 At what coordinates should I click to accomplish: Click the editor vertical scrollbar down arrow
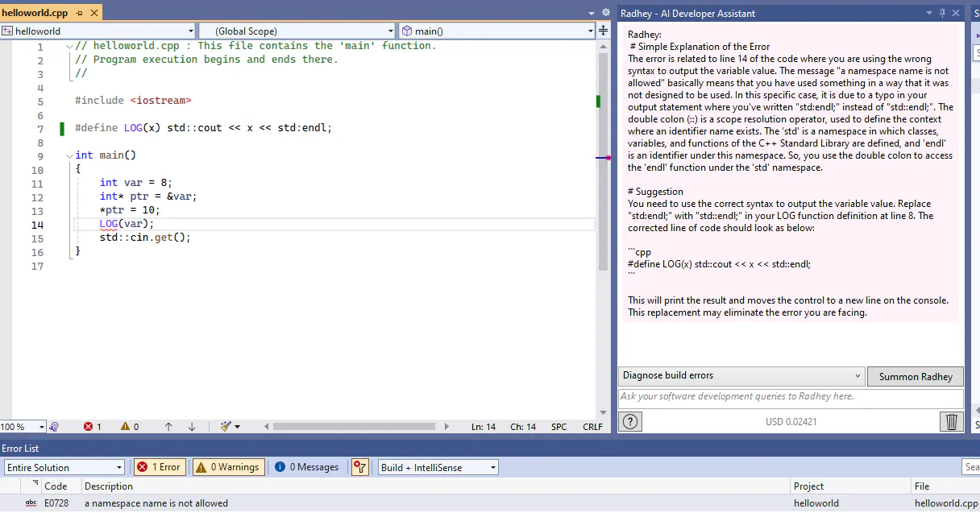point(604,413)
